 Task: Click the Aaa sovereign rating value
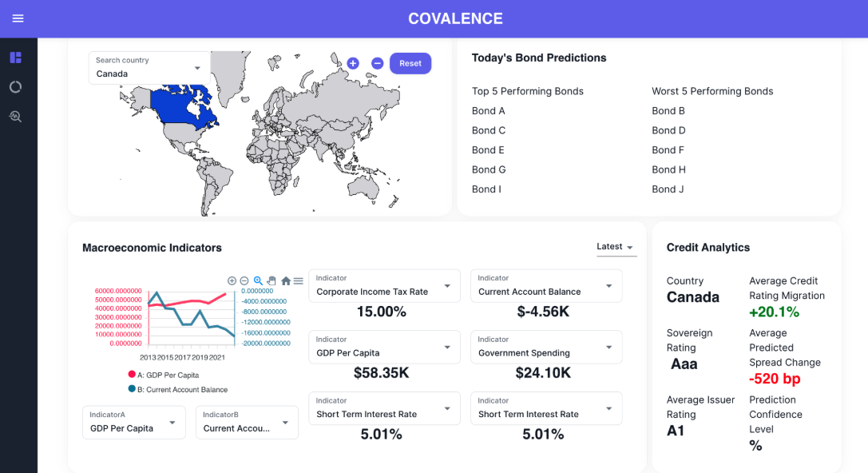point(684,364)
